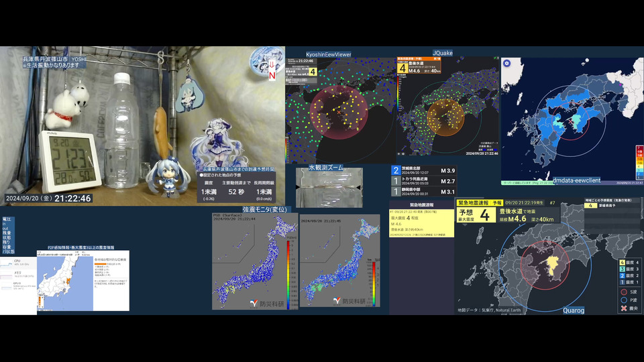Click the 09/20 21:22:19発生 timestamp in Quarog

coord(525,202)
